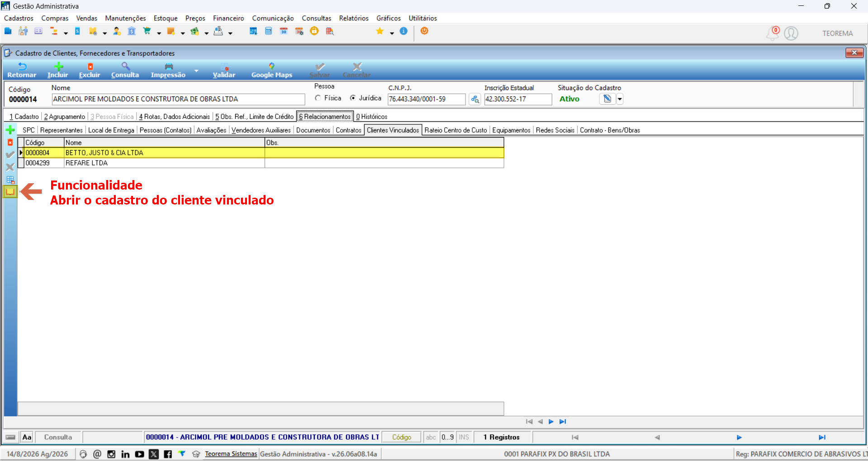
Task: Open the Financeiro menu
Action: tap(228, 18)
